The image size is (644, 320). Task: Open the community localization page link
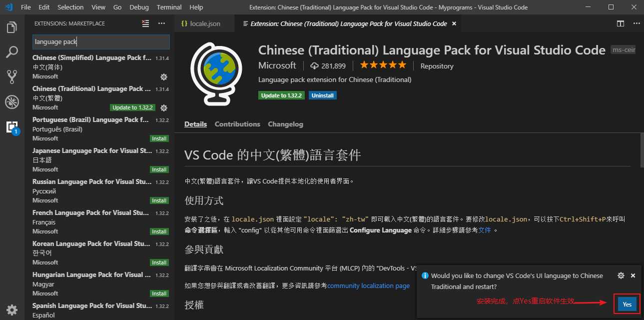coord(368,286)
